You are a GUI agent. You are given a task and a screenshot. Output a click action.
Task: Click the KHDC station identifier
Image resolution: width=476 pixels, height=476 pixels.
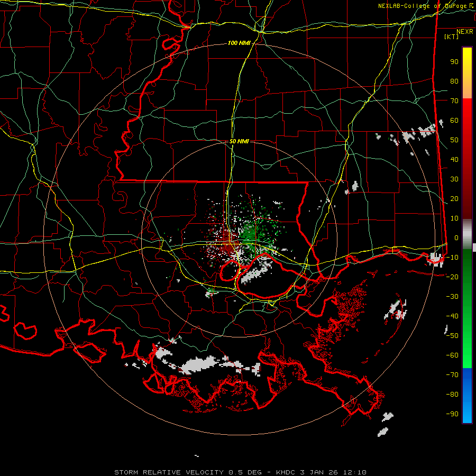tap(286, 472)
